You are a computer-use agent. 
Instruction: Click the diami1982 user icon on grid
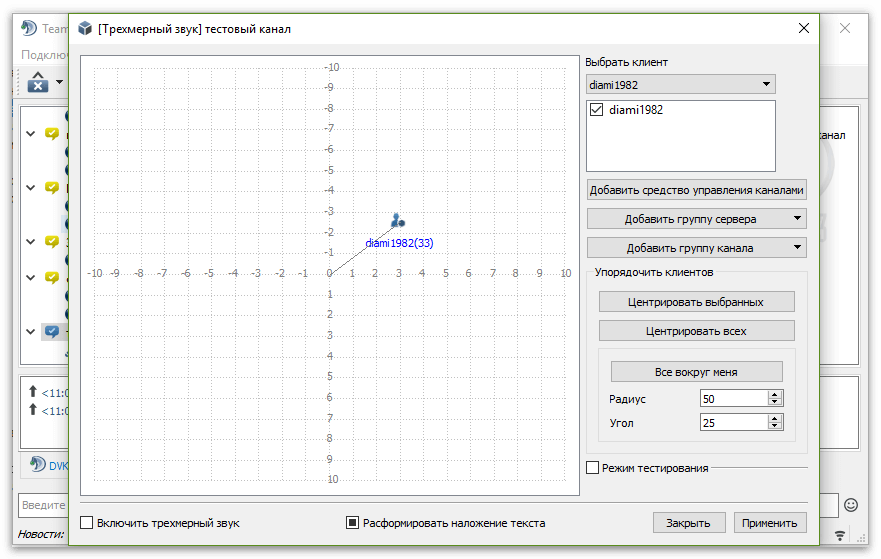[x=397, y=220]
